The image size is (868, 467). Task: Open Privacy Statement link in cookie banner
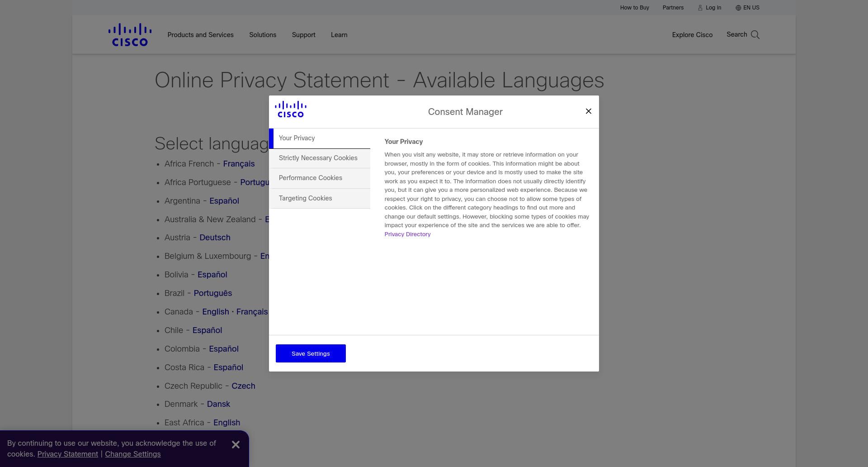68,454
